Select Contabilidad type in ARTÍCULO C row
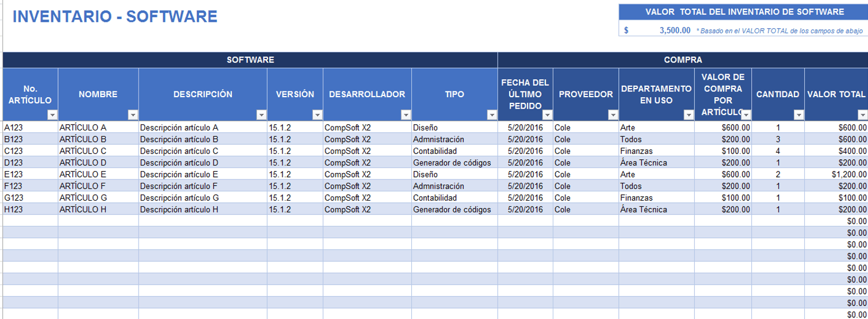 pos(454,151)
